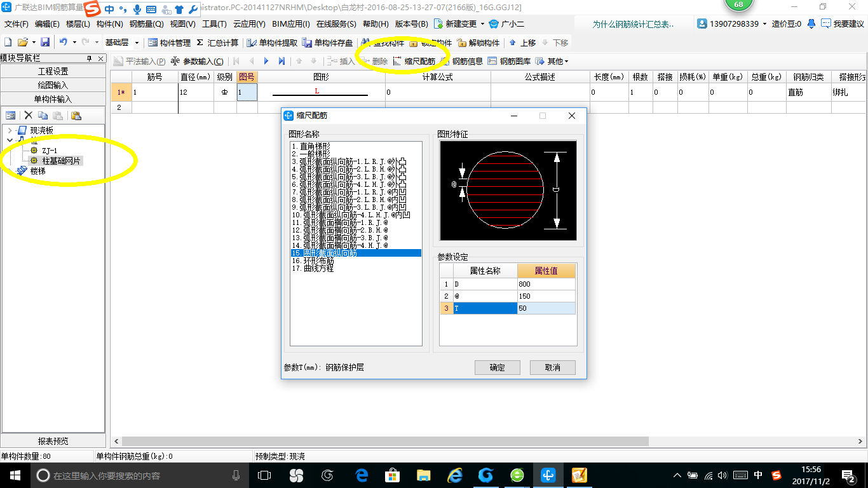
Task: Show 钢筋信息 rebar information
Action: point(462,61)
